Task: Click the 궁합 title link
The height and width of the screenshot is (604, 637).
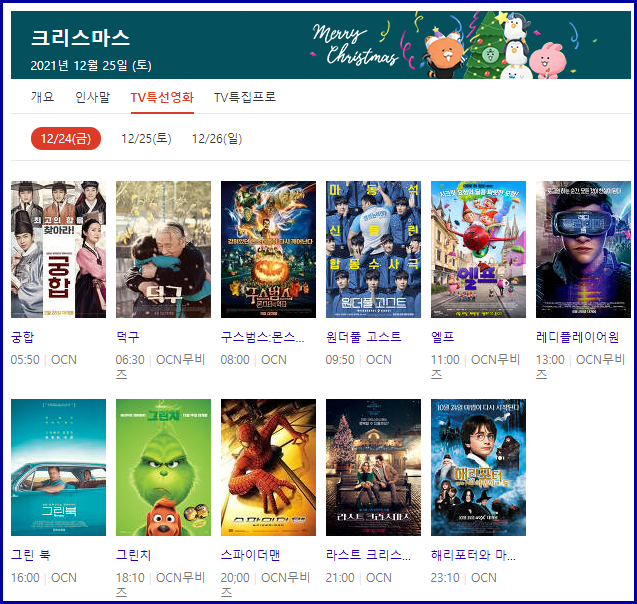Action: (x=23, y=337)
